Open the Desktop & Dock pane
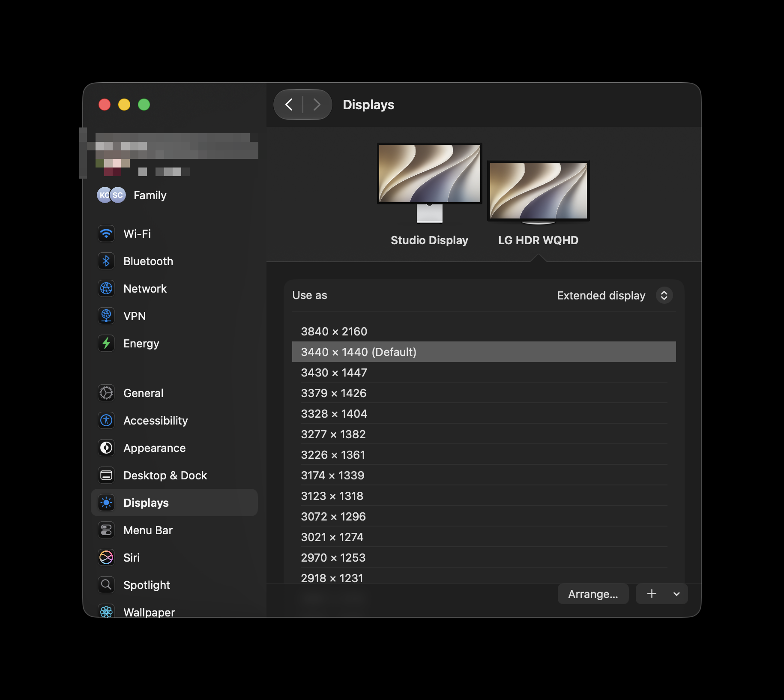 (x=174, y=476)
